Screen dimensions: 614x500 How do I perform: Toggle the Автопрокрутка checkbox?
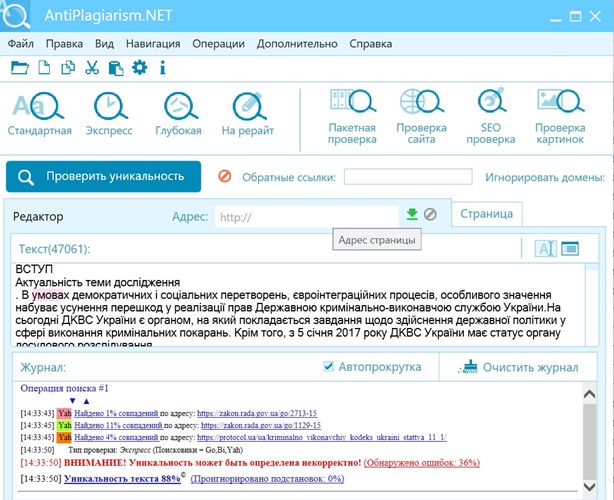[328, 366]
